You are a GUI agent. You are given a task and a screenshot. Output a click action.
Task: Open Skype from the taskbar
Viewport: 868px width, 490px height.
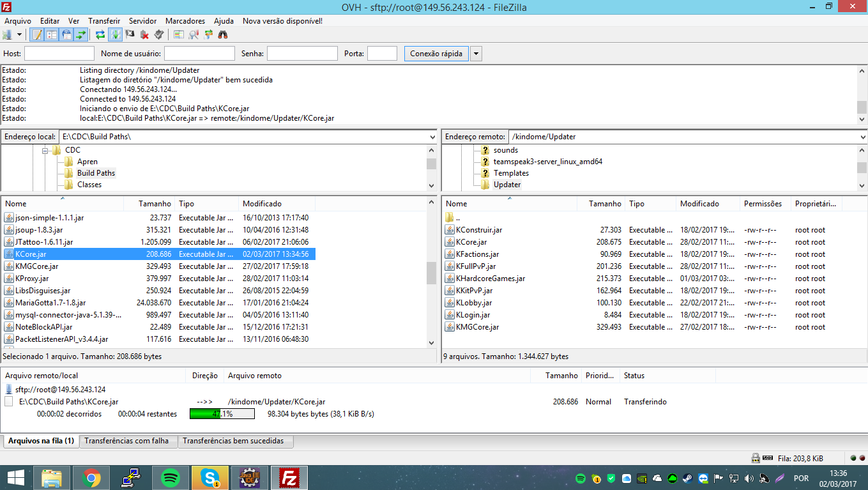coord(209,478)
